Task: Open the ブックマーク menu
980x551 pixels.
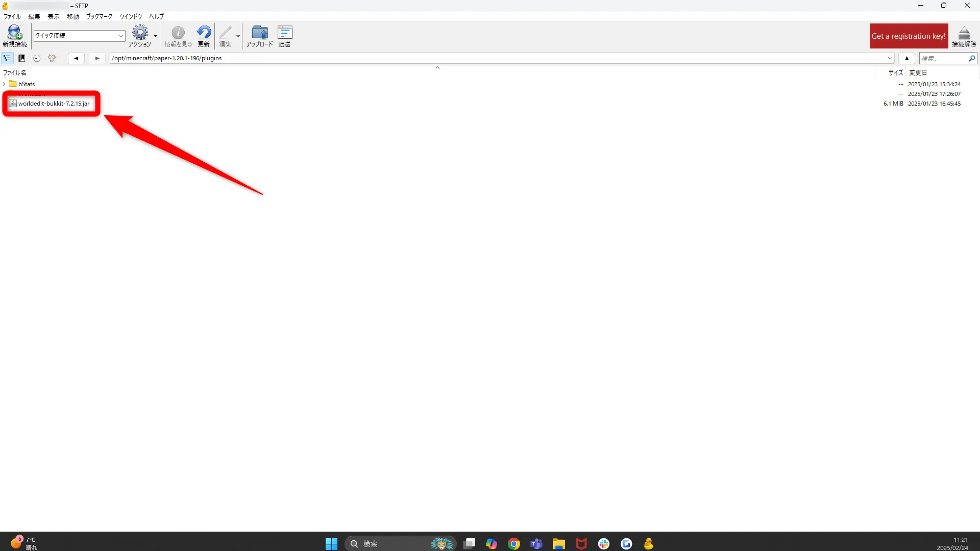Action: (99, 16)
